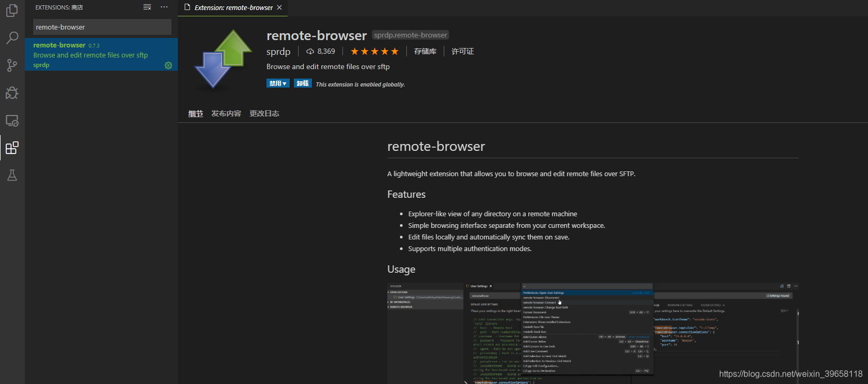Click the Features heading
Image resolution: width=868 pixels, height=384 pixels.
click(406, 194)
